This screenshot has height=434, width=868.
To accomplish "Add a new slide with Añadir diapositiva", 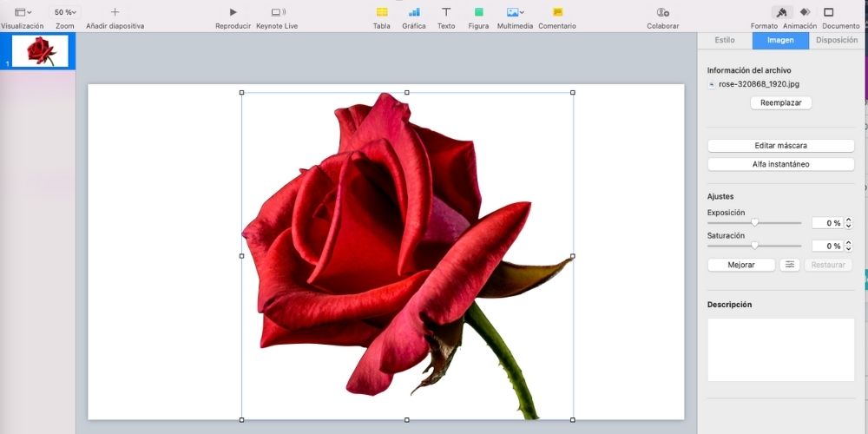I will pos(115,12).
